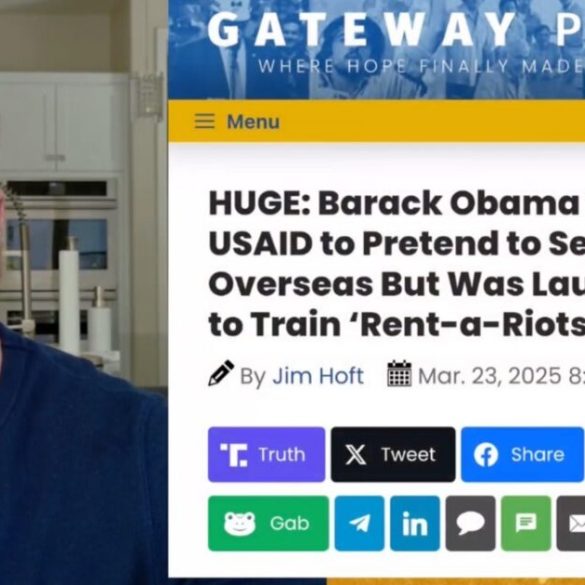Share article via Truth button
Viewport: 585px width, 585px height.
click(x=266, y=454)
